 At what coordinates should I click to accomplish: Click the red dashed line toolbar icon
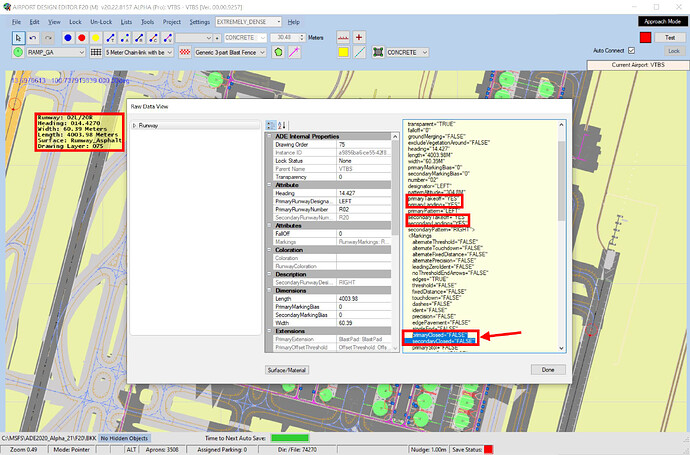point(343,38)
